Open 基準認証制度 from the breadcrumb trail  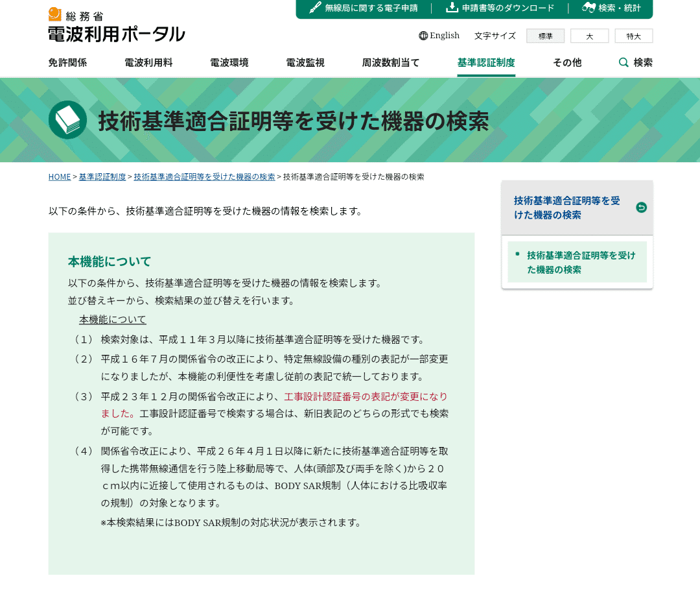coord(102,176)
